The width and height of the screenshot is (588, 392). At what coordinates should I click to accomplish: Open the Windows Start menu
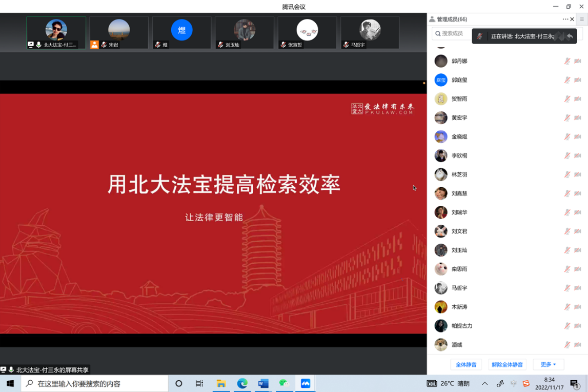(10, 383)
